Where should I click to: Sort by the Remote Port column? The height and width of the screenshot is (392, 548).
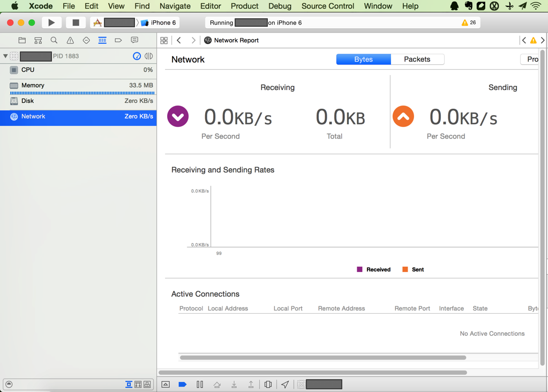pos(412,308)
